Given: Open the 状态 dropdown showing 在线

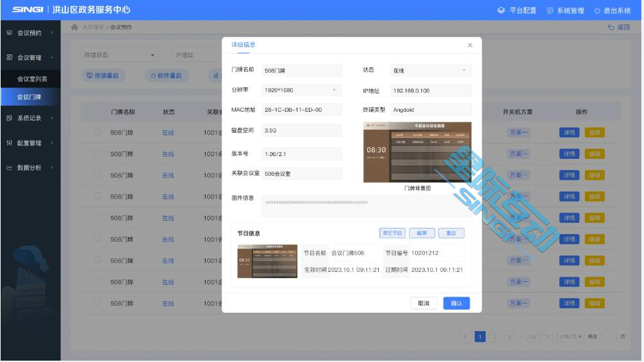Looking at the screenshot, I should pyautogui.click(x=431, y=71).
